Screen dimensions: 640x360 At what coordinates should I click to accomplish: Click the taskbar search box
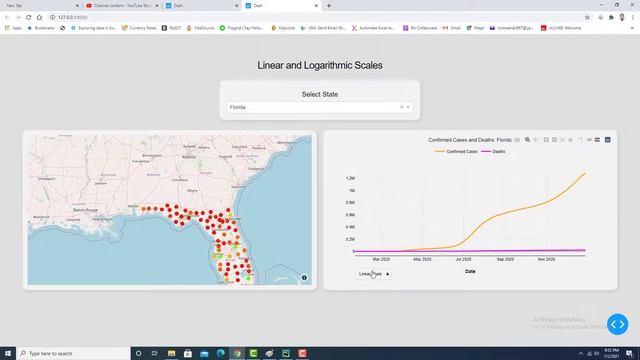pos(73,353)
